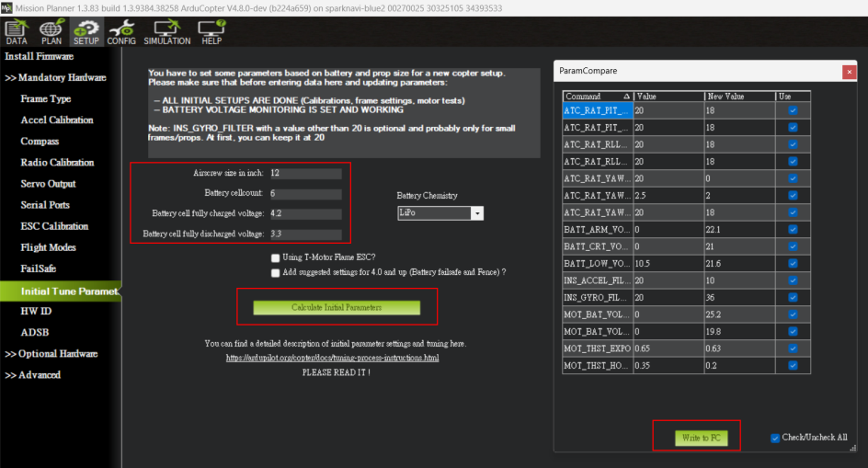Screen dimensions: 868x468
Task: Select the INS_ACCEL_FIL command cell
Action: point(598,280)
